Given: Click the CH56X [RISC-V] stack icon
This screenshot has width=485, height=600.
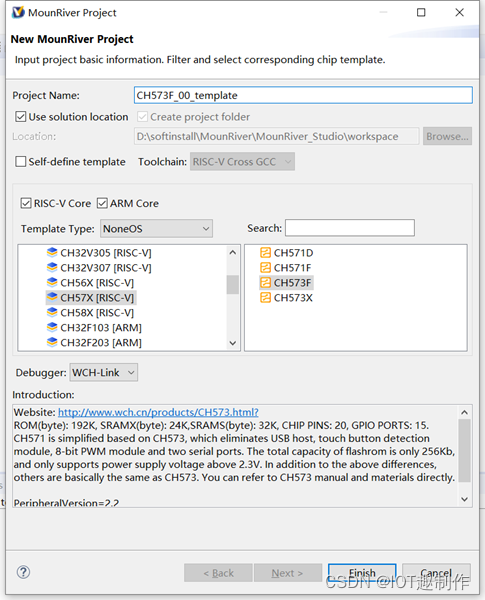Looking at the screenshot, I should point(52,282).
